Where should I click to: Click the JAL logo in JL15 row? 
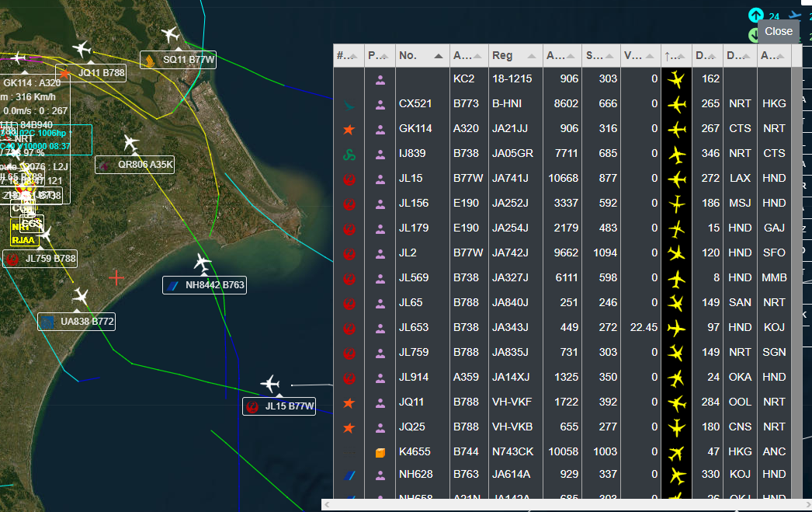point(349,179)
